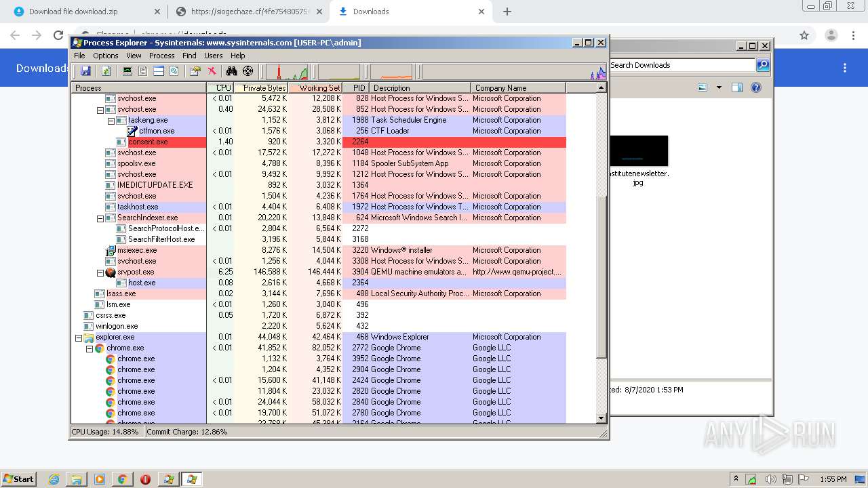Toggle the preview pane icon in Downloads window
The height and width of the screenshot is (488, 868).
pos(737,87)
